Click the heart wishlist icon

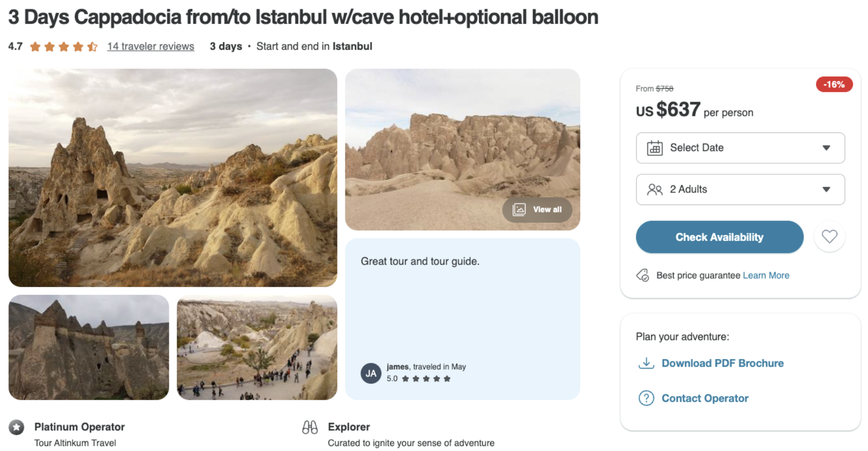(x=829, y=237)
